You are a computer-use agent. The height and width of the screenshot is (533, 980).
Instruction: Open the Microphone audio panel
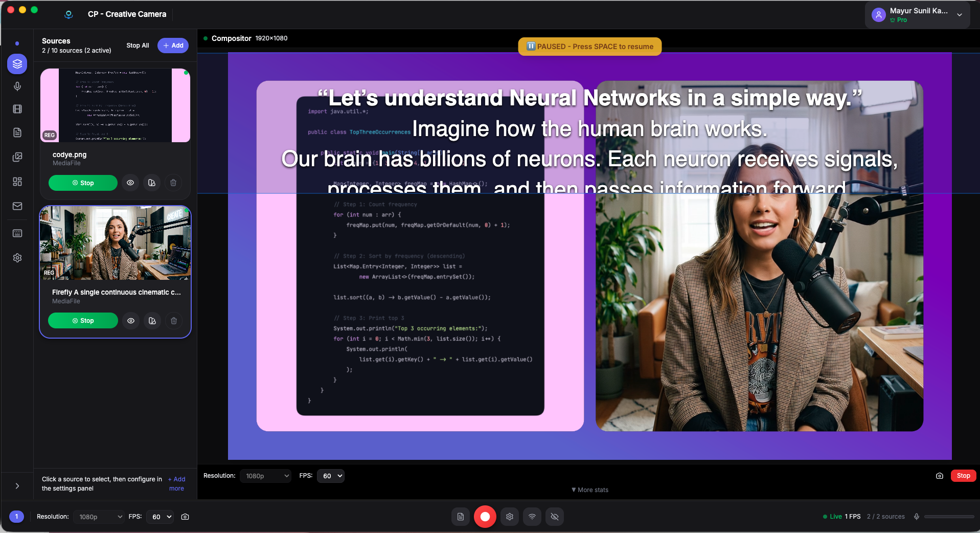coord(17,86)
